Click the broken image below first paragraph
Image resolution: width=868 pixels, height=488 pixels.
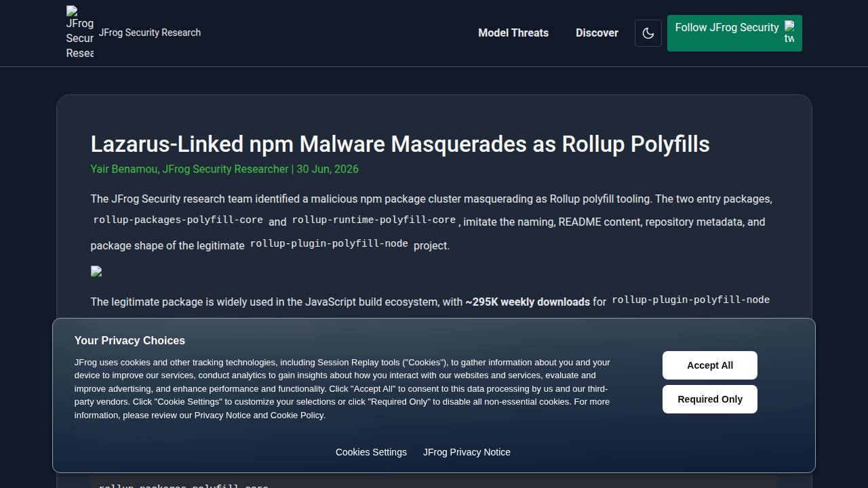[x=96, y=272]
